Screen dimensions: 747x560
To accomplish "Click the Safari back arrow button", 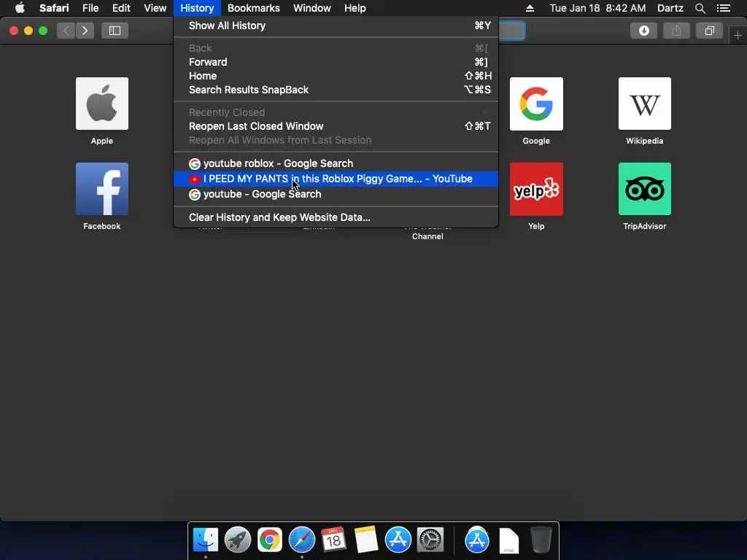I will tap(66, 31).
